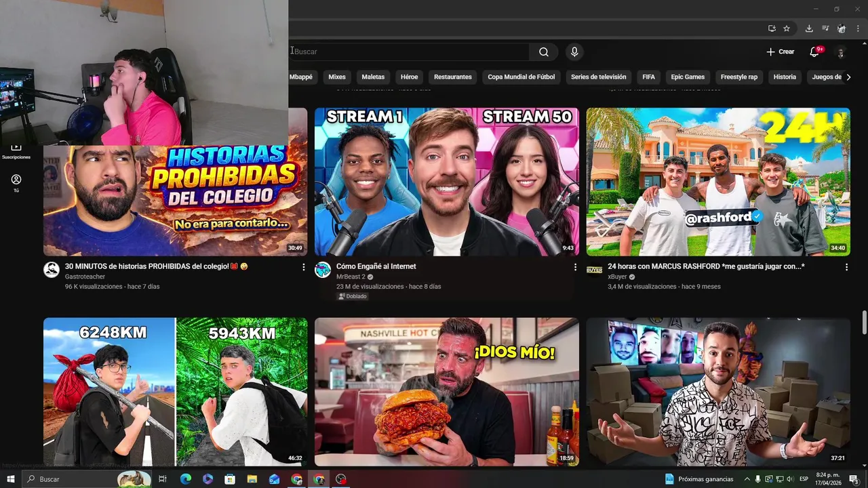This screenshot has height=488, width=868.
Task: Launch Microsoft Edge from taskbar
Action: click(x=185, y=479)
